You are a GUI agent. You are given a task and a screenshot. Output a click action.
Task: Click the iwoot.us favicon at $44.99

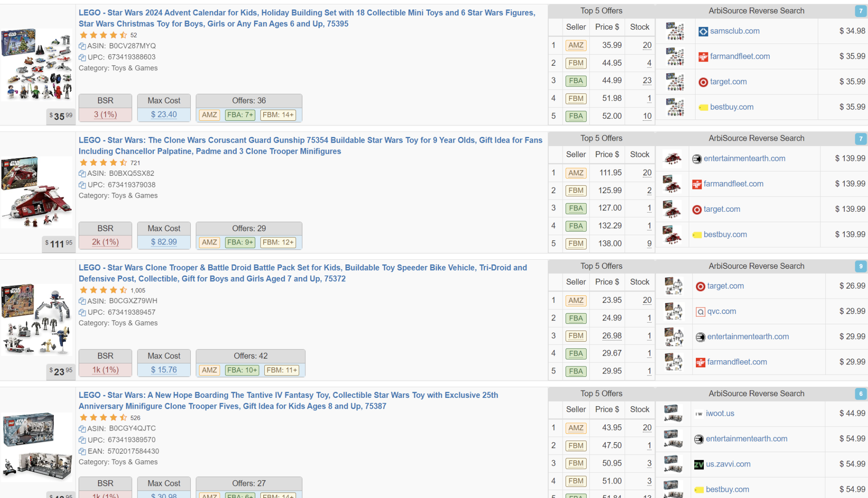(x=699, y=414)
